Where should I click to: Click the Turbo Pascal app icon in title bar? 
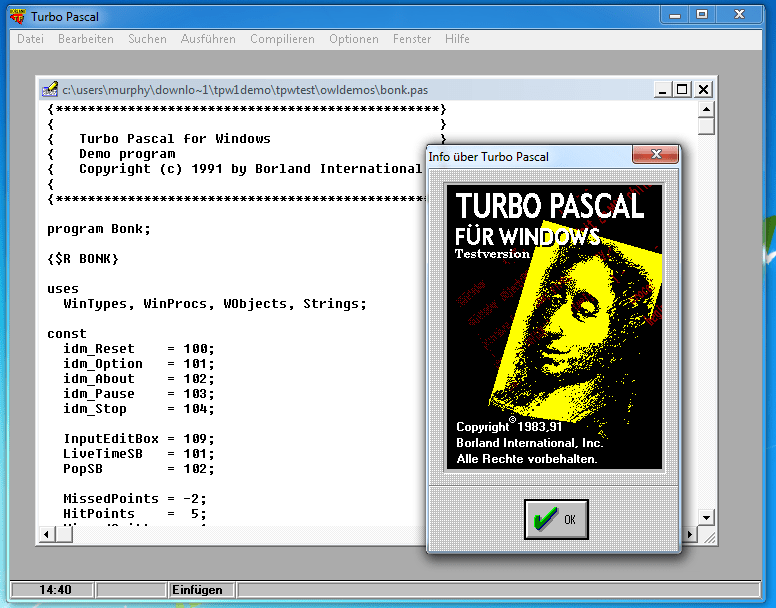point(18,16)
